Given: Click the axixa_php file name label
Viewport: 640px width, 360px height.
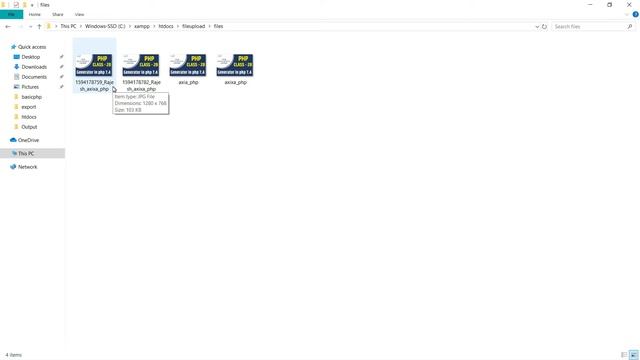Looking at the screenshot, I should click(236, 82).
